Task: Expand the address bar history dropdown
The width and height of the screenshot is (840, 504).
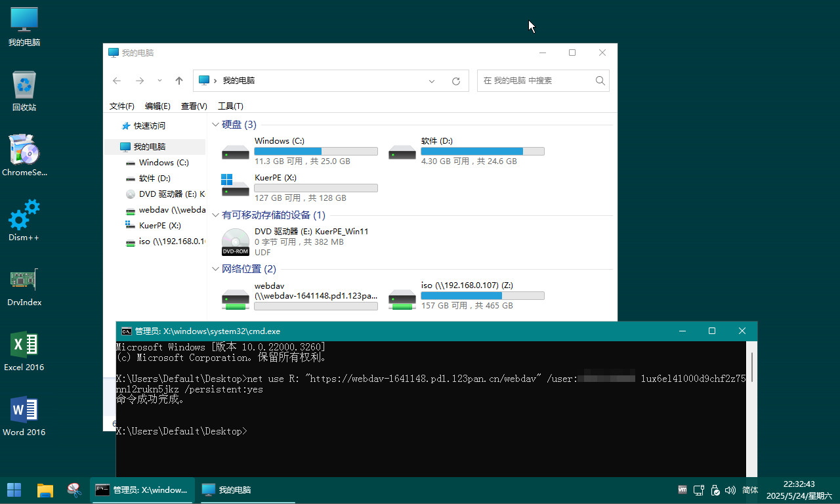Action: (432, 81)
